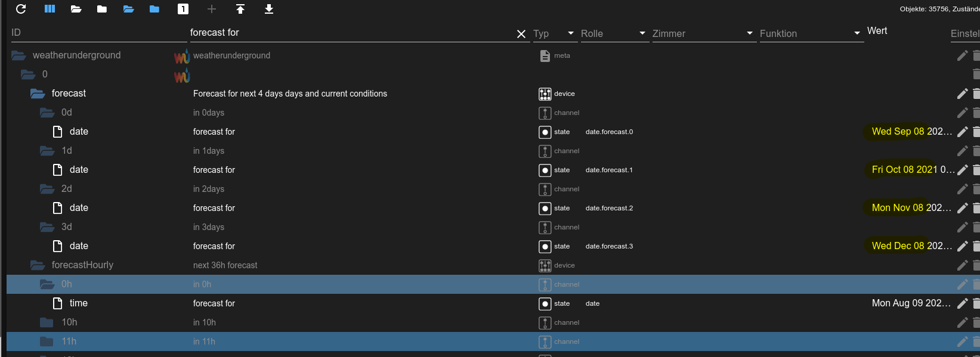Collapse the 1d folder
This screenshot has height=357, width=980.
(47, 151)
